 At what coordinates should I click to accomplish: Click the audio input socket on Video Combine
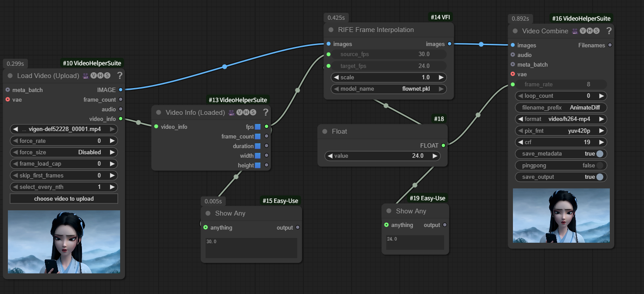(512, 55)
